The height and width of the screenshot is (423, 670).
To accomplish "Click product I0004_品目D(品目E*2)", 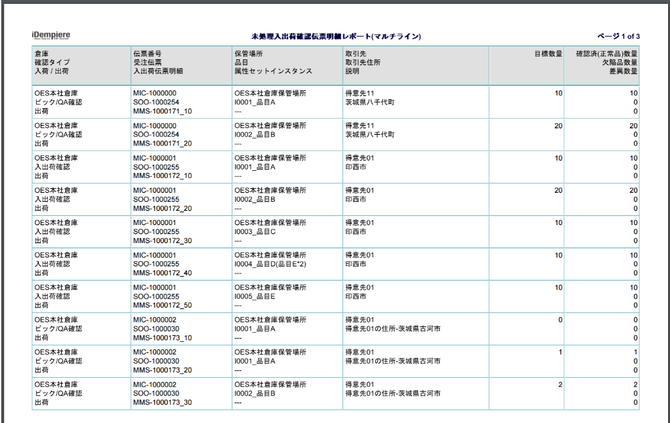I will (x=270, y=264).
